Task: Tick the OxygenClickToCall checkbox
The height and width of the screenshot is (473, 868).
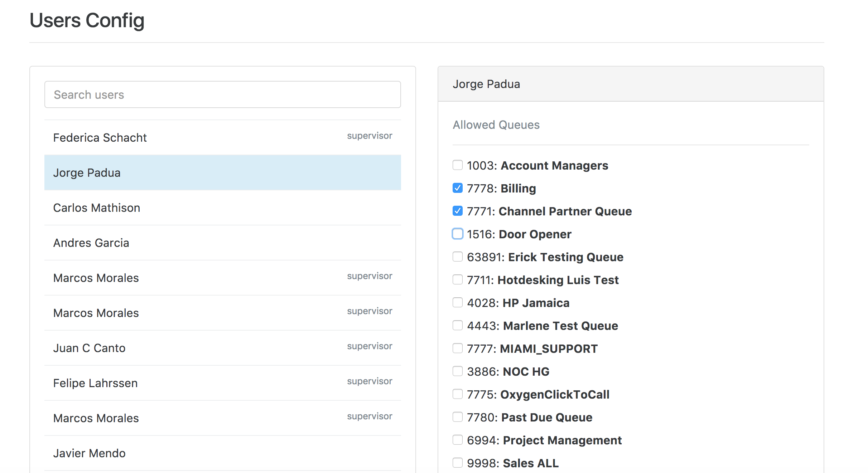Action: pyautogui.click(x=457, y=394)
